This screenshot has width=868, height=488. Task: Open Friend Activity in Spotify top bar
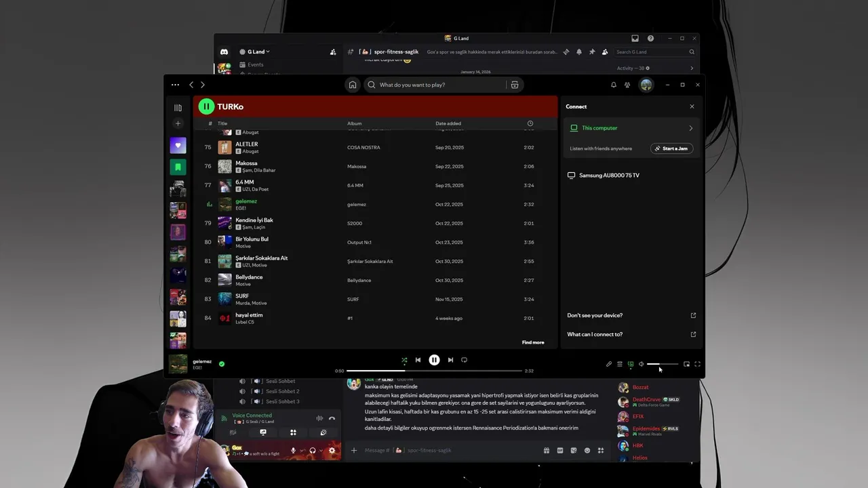(627, 85)
